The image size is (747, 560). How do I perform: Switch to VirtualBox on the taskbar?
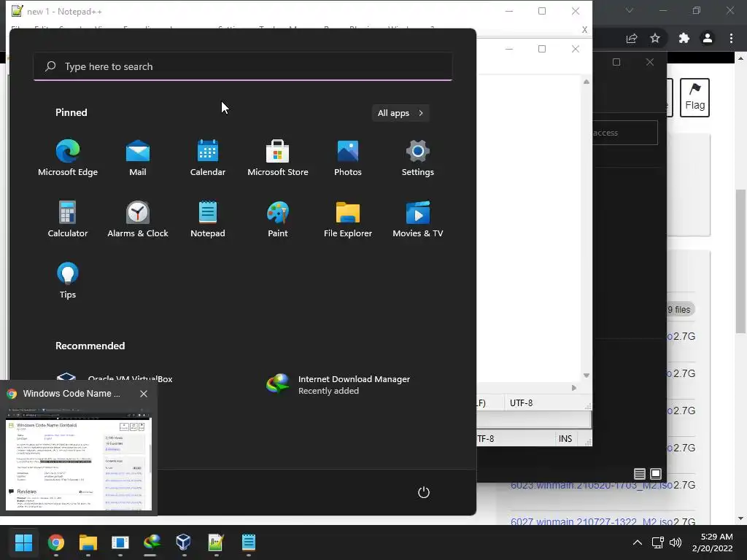click(x=183, y=542)
